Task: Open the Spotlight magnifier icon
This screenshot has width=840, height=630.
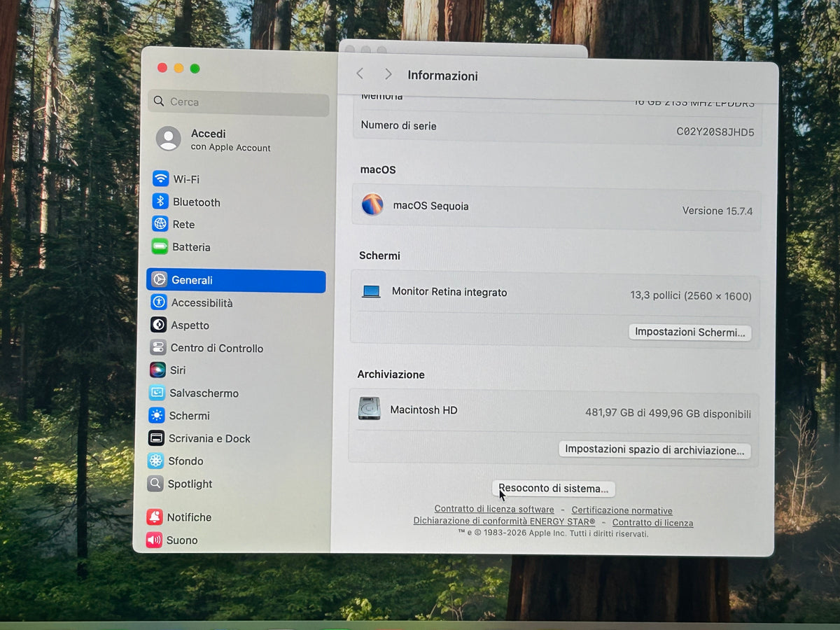Action: pos(155,483)
